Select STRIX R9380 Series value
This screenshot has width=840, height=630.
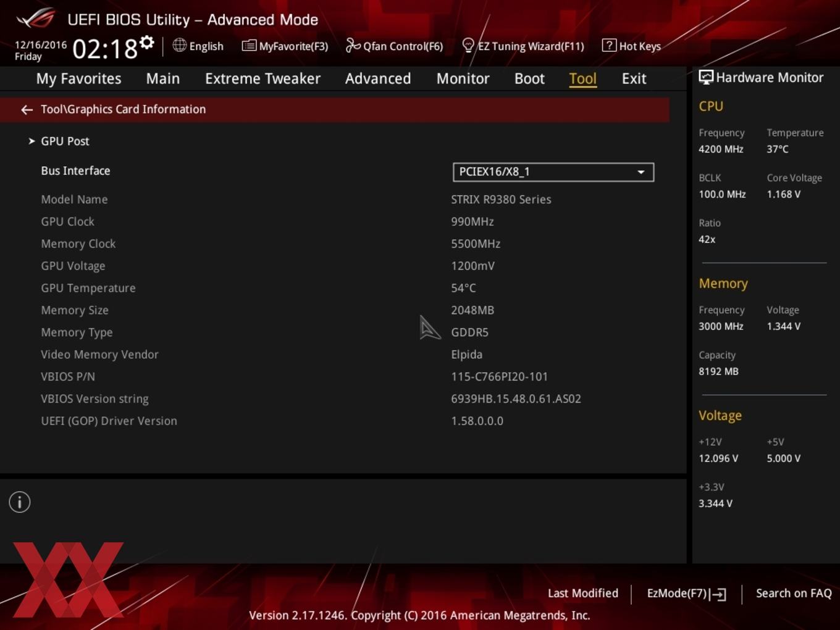(501, 199)
